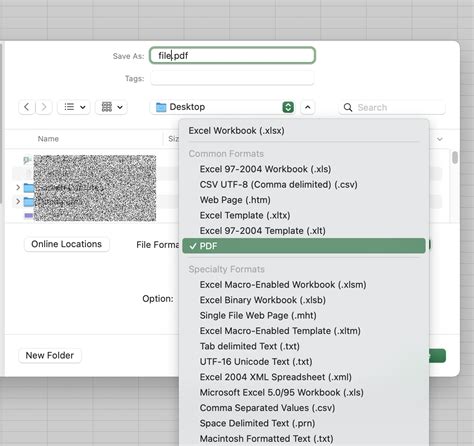This screenshot has height=446, width=474.
Task: Open the icon grid grouping dropdown
Action: (x=111, y=107)
